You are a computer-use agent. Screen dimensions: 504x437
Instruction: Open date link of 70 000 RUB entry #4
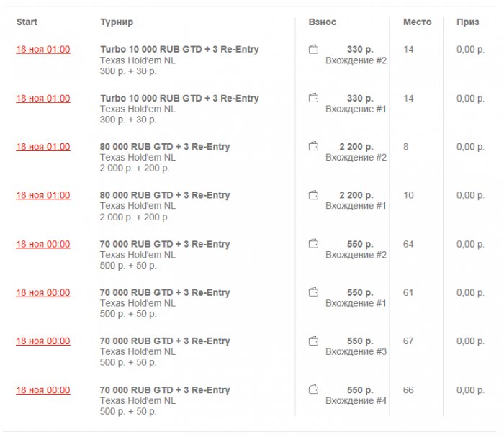tap(43, 390)
